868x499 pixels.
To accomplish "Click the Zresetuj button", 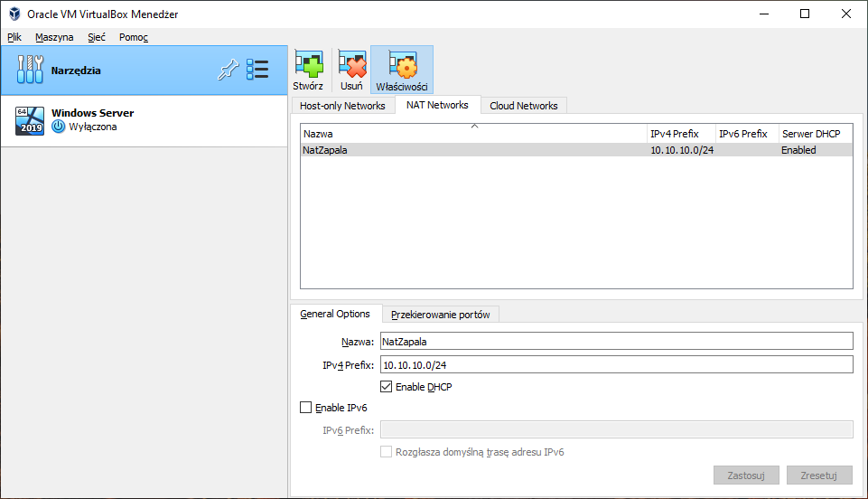I will coord(819,475).
